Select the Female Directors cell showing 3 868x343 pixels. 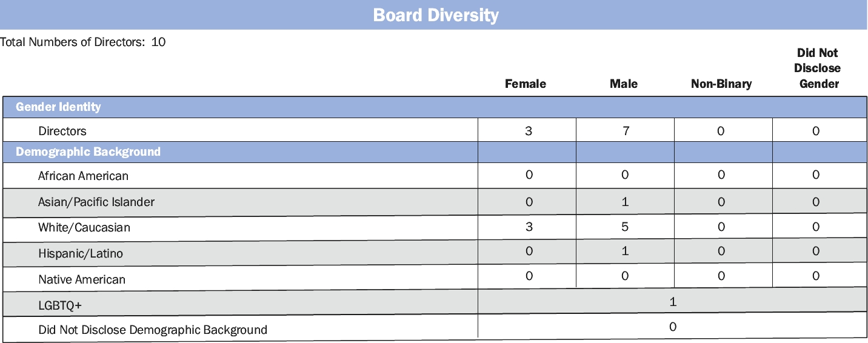pos(529,131)
